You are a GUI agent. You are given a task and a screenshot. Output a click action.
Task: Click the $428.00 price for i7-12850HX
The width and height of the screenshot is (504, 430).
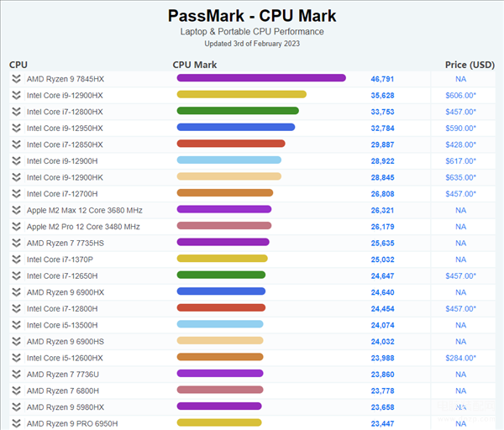click(460, 144)
